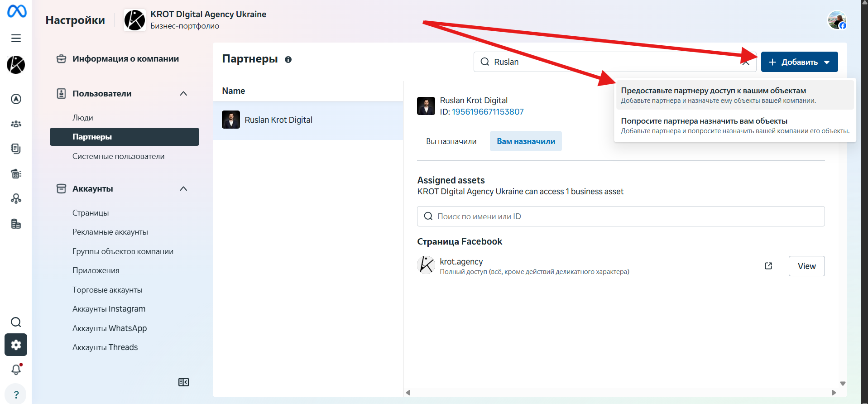The height and width of the screenshot is (404, 868).
Task: Click the Name column header
Action: [234, 91]
